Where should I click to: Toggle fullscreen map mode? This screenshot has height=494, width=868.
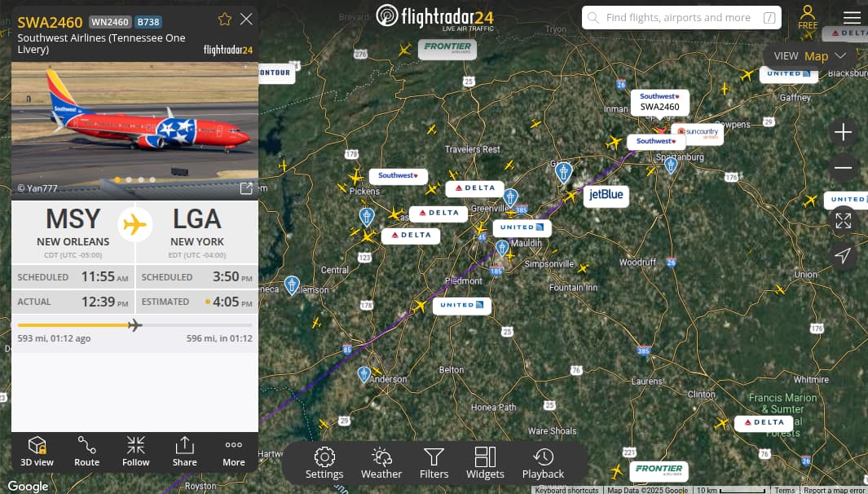coord(843,220)
